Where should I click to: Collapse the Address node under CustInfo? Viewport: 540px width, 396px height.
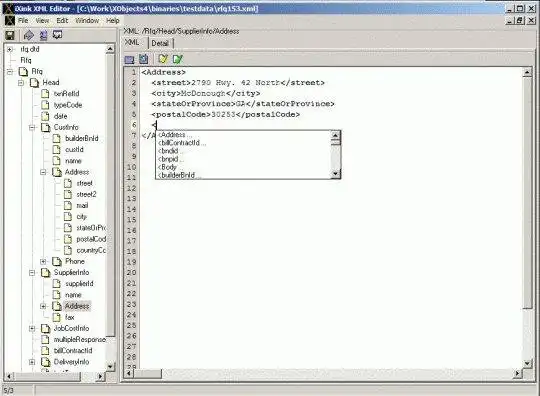(43, 172)
